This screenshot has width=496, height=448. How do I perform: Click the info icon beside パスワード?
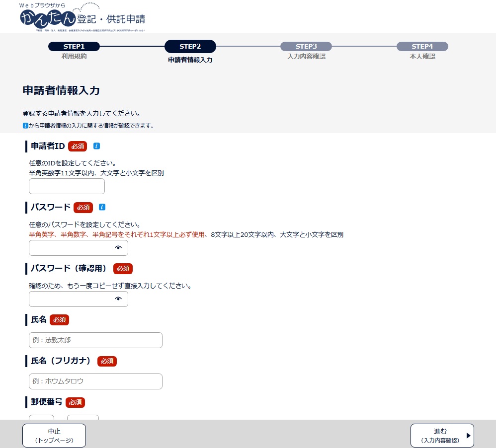click(x=102, y=207)
